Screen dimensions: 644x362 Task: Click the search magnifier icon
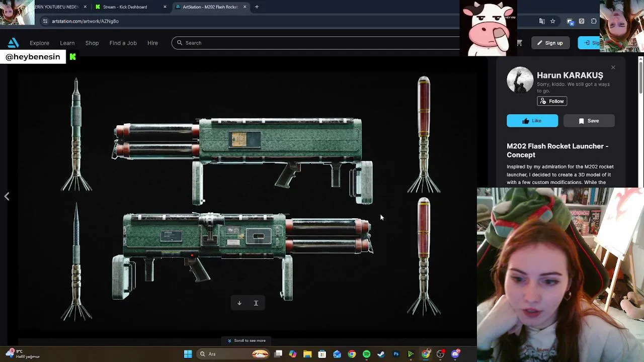pos(179,43)
